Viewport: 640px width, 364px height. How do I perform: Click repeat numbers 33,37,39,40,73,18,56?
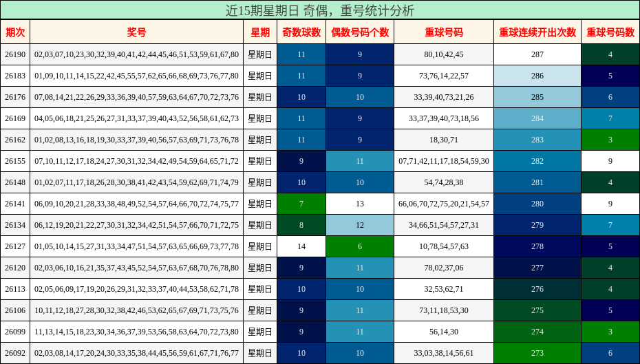click(x=444, y=118)
